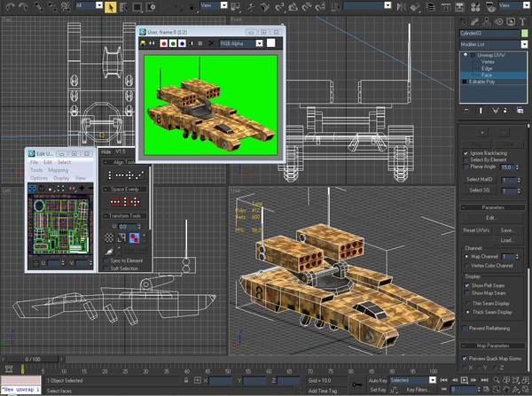Viewport: 532px width, 396px height.
Task: Choose Rectangular Selection Region tool
Action: tap(137, 6)
